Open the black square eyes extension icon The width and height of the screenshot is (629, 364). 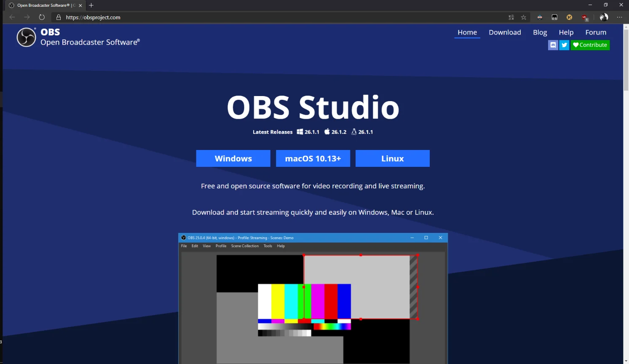click(x=554, y=17)
